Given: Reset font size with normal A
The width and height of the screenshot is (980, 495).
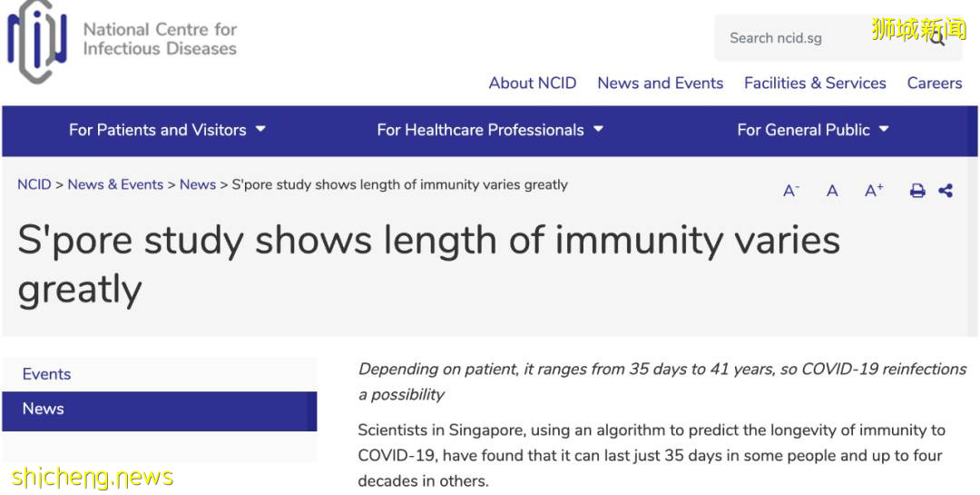Looking at the screenshot, I should 832,191.
